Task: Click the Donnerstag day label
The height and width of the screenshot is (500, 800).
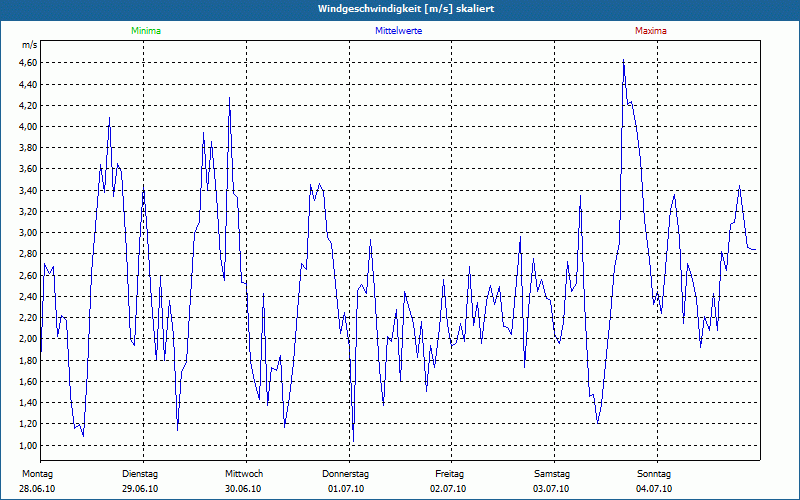Action: coord(345,474)
